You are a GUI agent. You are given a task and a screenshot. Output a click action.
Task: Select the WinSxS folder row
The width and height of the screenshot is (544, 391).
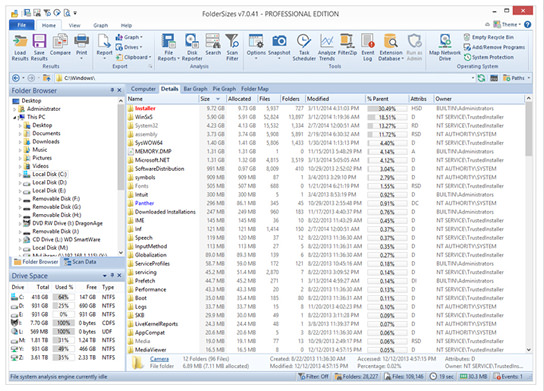325,117
